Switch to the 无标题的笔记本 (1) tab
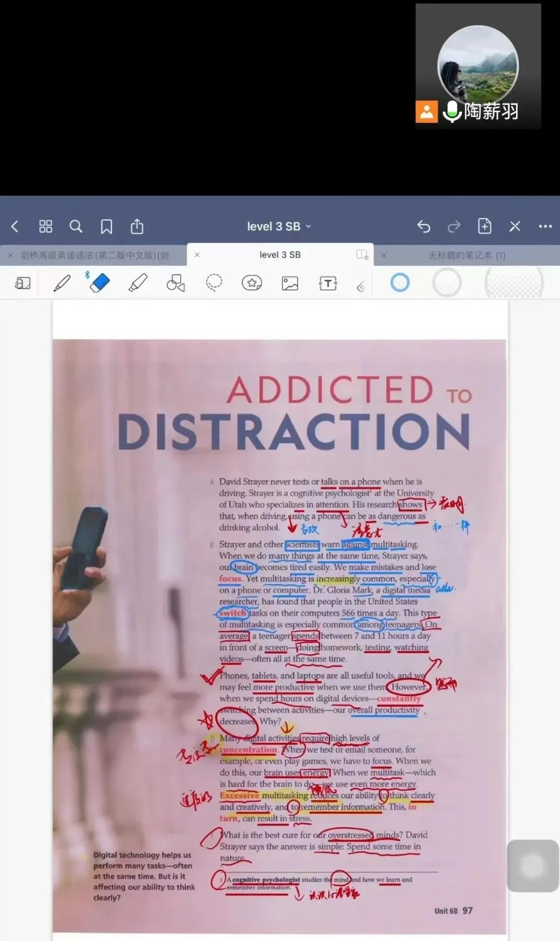 click(466, 255)
